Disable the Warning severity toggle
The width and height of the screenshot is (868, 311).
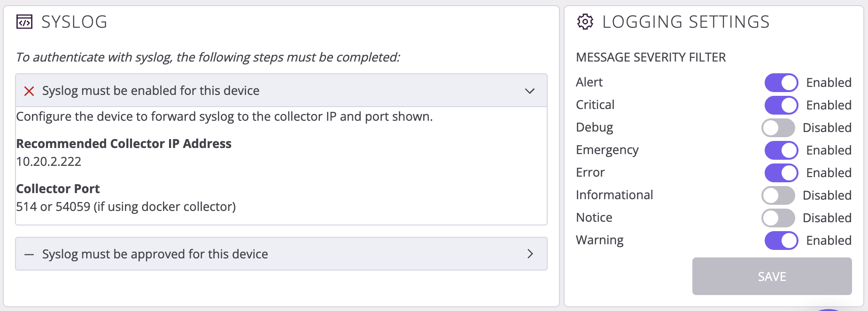(x=781, y=241)
